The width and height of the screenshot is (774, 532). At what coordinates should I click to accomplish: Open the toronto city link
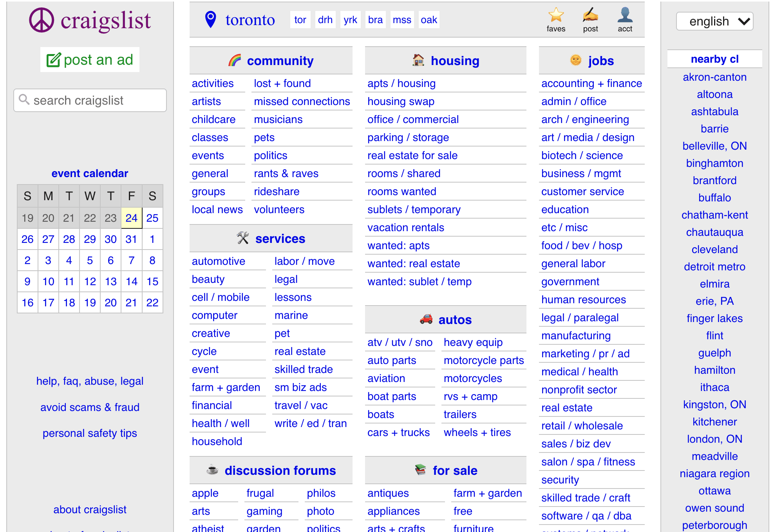point(250,20)
